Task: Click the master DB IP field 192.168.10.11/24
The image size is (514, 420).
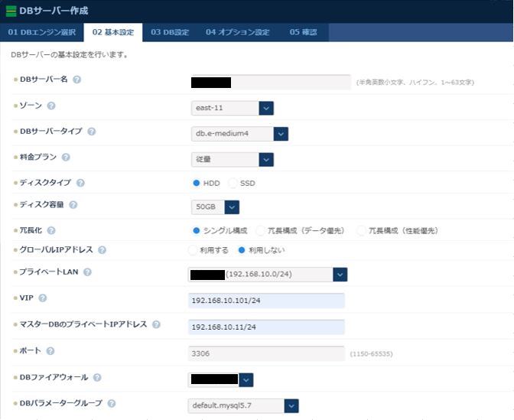Action: [266, 327]
